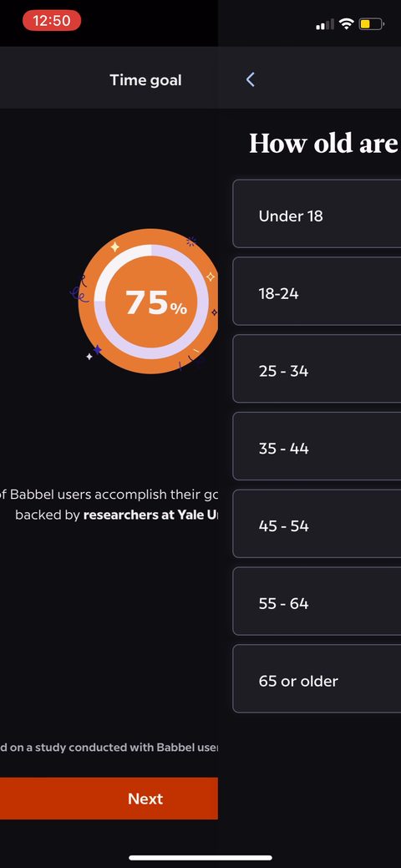Tap the Time goal header title
Screen dimensions: 401x868
[145, 80]
